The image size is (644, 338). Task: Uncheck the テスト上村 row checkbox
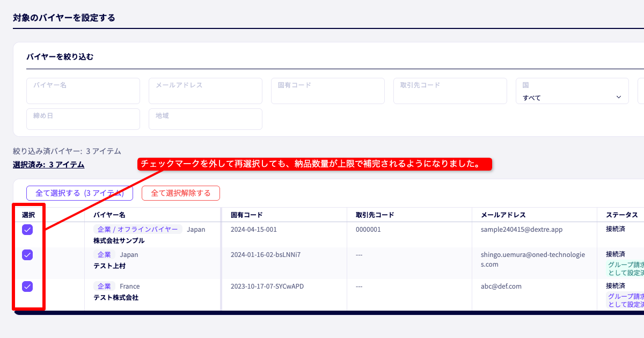tap(27, 255)
